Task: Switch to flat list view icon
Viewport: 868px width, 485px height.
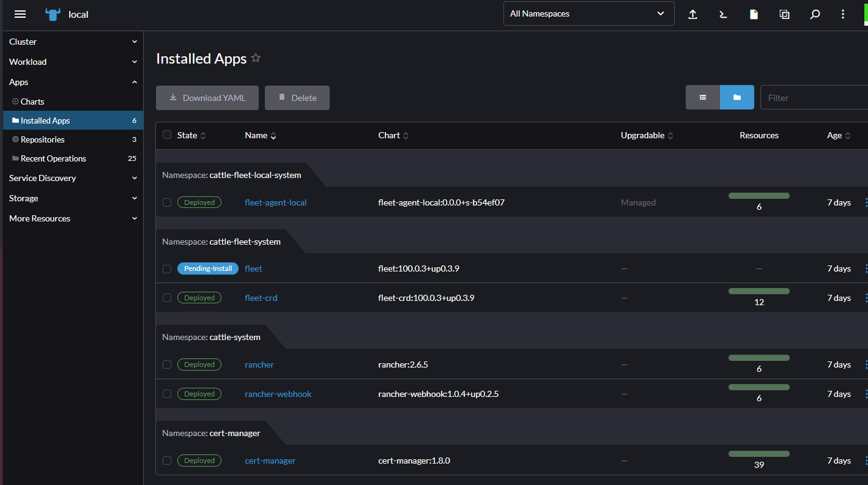Action: point(702,97)
